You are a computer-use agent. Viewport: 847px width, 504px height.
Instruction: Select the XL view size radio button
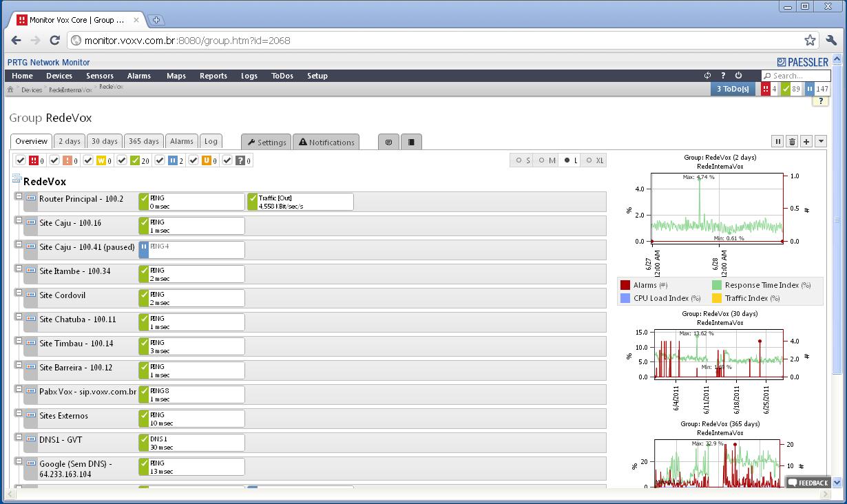(589, 160)
